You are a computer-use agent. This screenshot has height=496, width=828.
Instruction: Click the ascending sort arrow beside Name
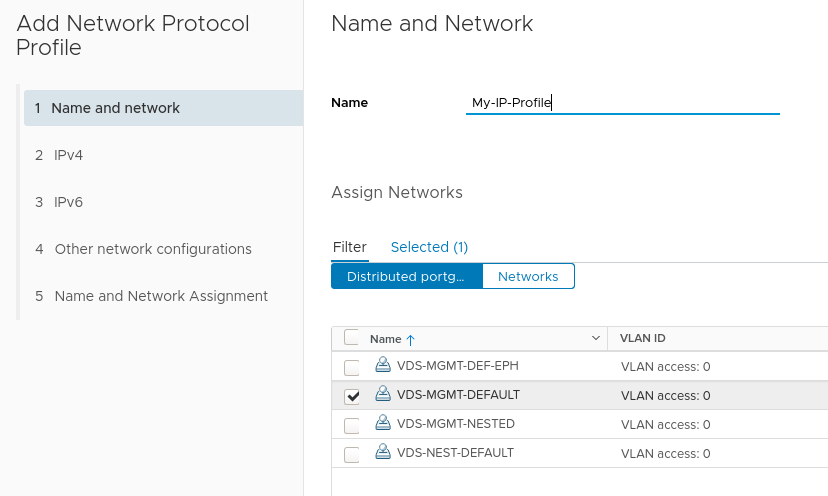411,340
